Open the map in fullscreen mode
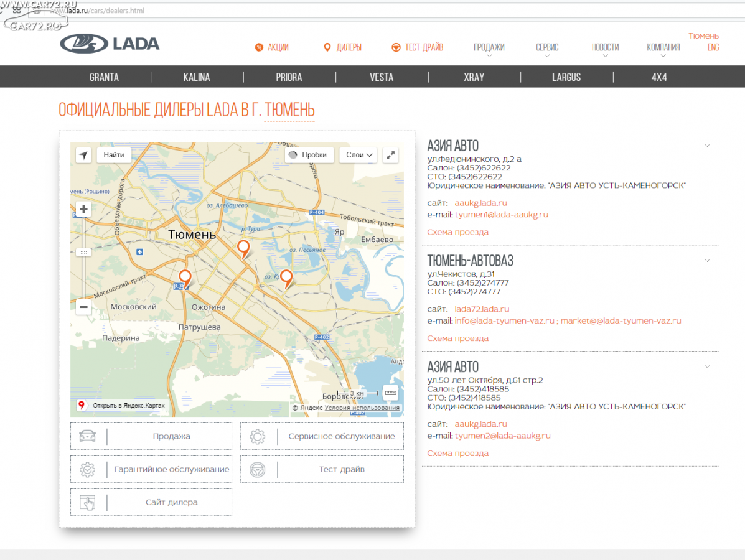The image size is (745, 560). [391, 155]
